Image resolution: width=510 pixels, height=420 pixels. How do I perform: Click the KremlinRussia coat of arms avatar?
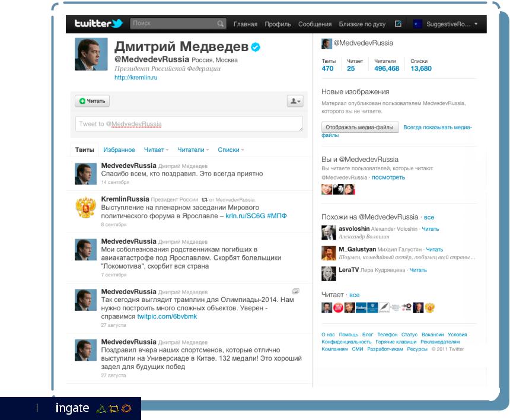(x=85, y=207)
